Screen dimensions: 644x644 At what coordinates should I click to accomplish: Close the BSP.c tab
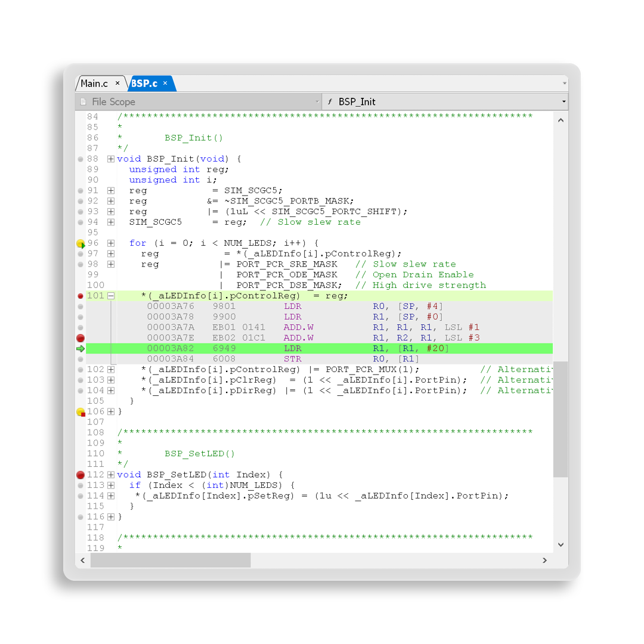coord(165,83)
